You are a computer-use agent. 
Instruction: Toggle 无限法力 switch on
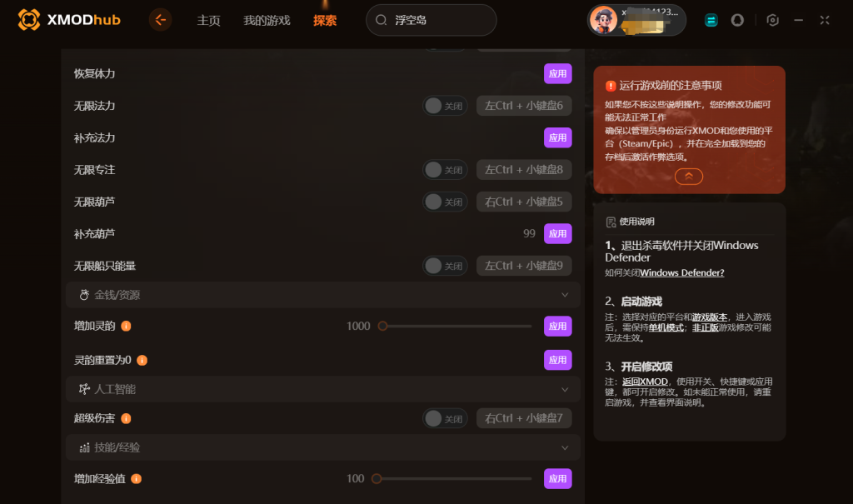pos(445,106)
